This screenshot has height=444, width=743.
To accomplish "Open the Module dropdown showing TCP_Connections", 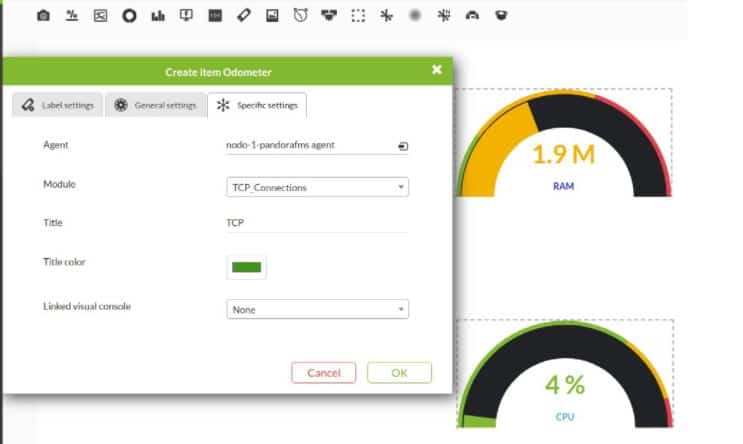I will (x=317, y=187).
